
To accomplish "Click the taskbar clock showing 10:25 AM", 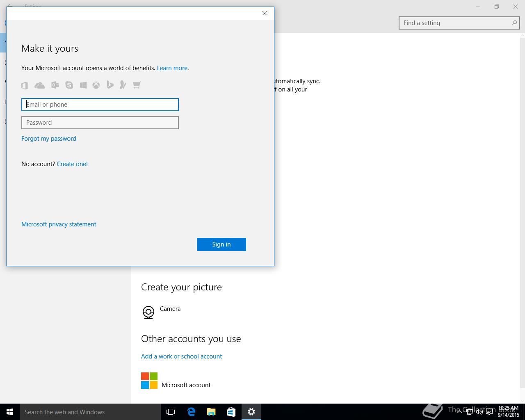I will click(509, 412).
